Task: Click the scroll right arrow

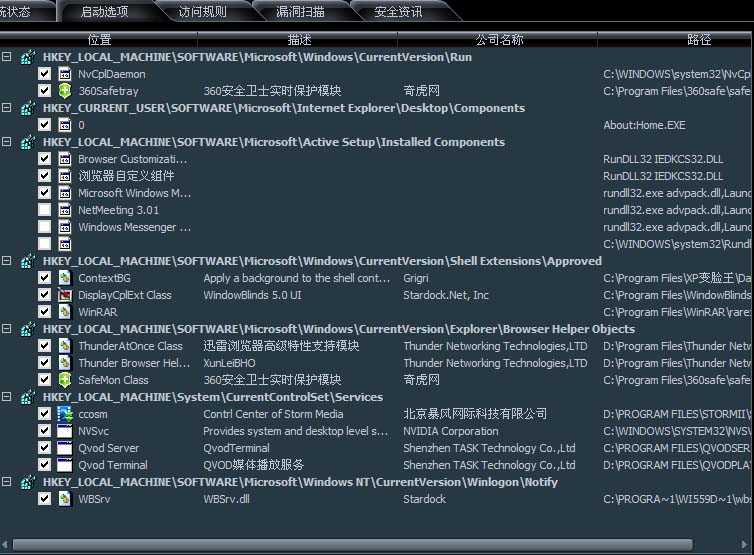Action: (745, 544)
